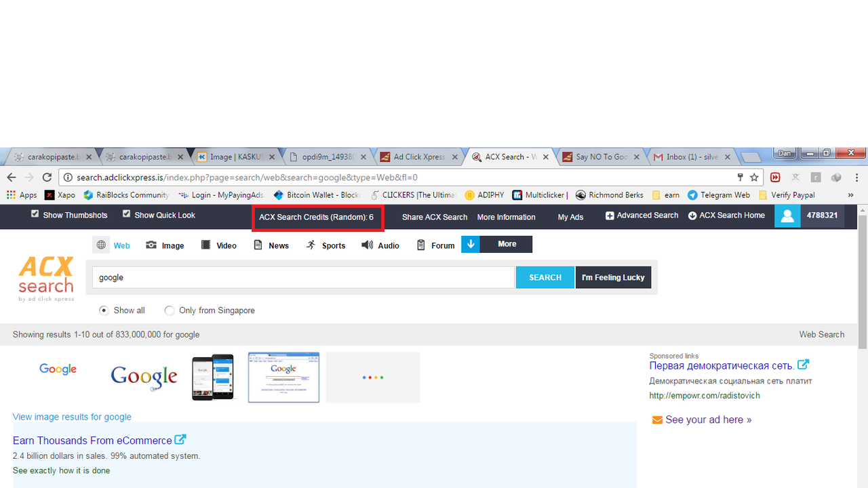Select the Sports search icon
The image size is (868, 488).
tap(311, 245)
